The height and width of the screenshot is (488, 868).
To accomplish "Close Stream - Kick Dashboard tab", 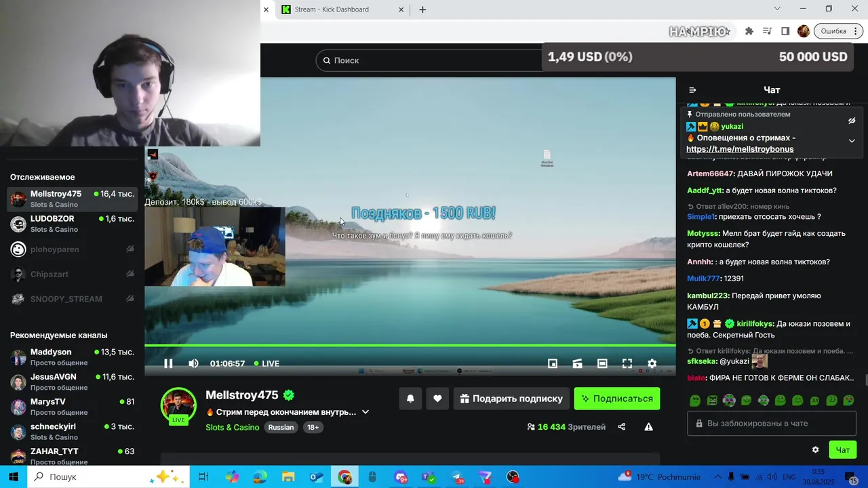I will click(x=401, y=9).
